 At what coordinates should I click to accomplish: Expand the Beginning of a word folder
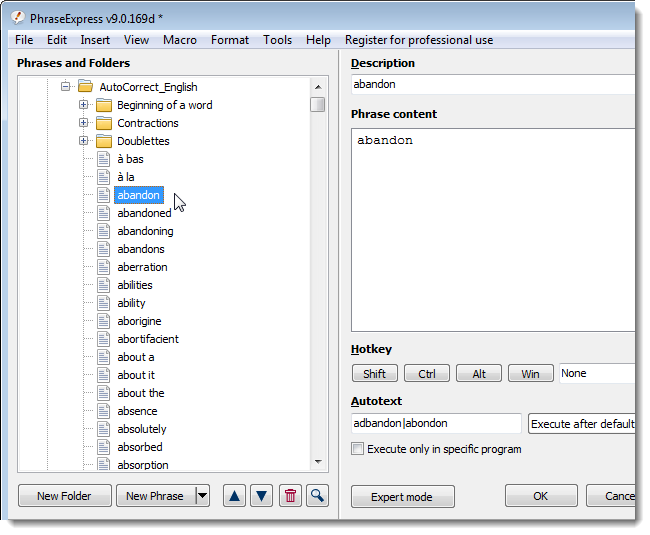point(83,104)
